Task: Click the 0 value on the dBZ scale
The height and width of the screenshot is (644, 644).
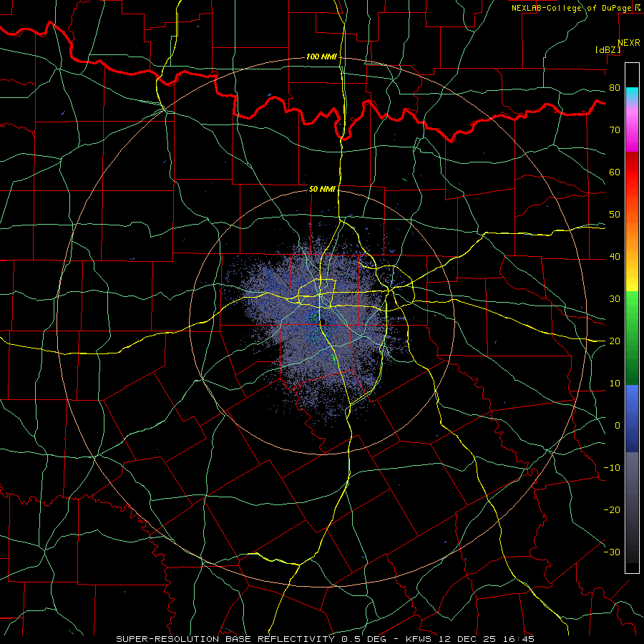Action: 618,426
